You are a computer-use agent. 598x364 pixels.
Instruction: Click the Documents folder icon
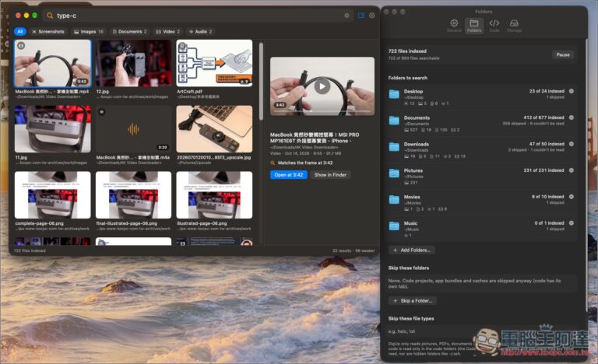pos(394,121)
